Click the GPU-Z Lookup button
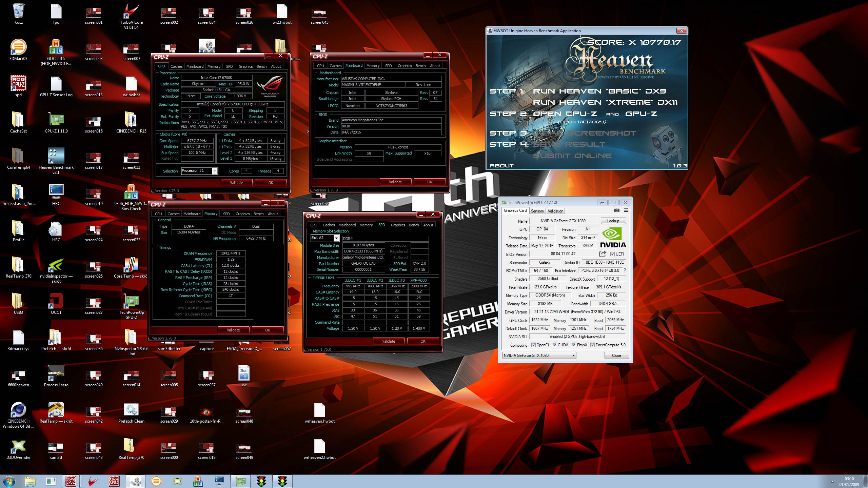The height and width of the screenshot is (488, 868). [613, 221]
